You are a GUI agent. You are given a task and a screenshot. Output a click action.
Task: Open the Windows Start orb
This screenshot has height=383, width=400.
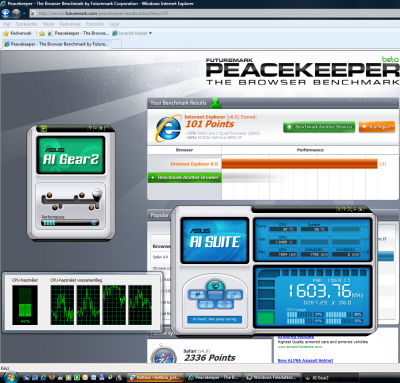pyautogui.click(x=10, y=377)
